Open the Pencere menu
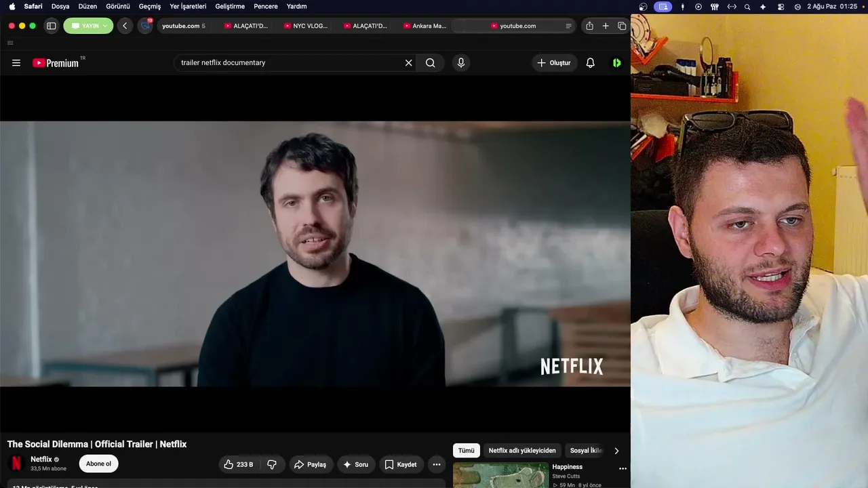868x488 pixels. click(x=266, y=6)
